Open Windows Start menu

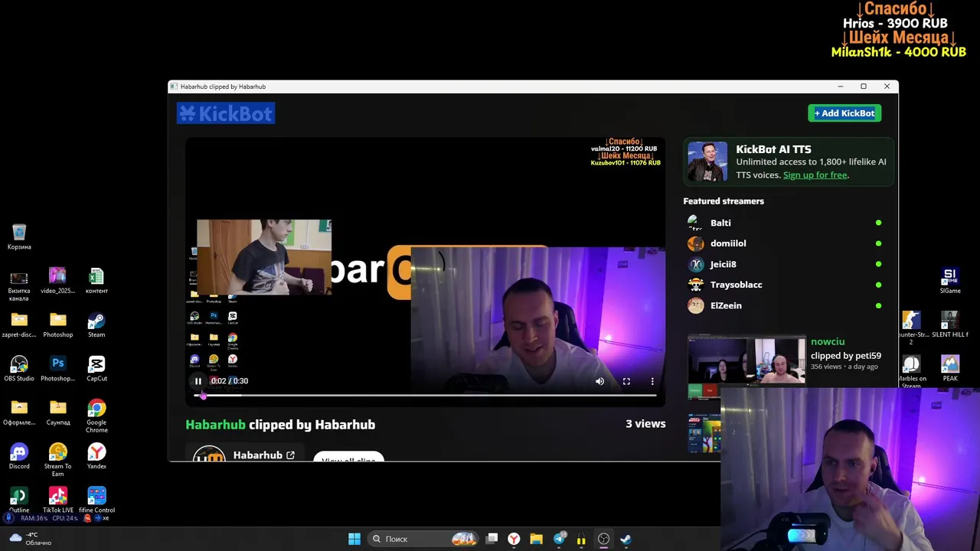(x=354, y=539)
